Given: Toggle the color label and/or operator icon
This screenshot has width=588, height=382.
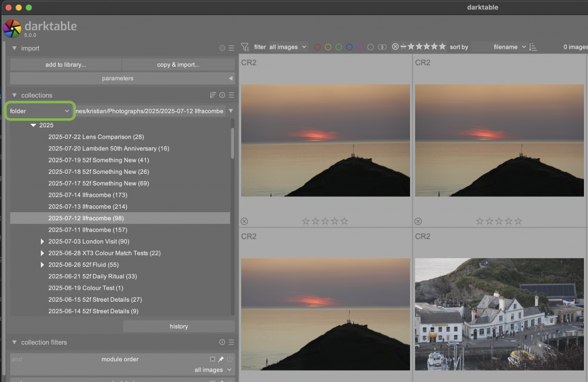Looking at the screenshot, I should point(382,47).
